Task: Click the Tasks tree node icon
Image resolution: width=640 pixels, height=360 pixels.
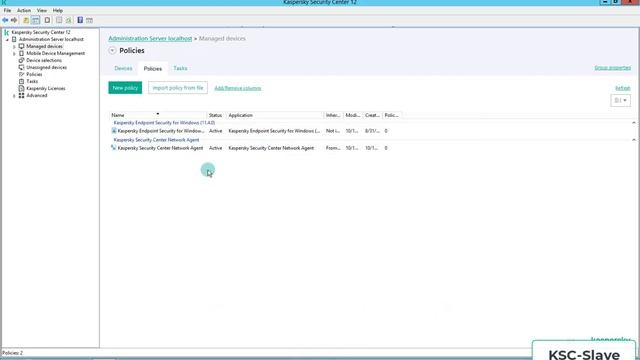Action: point(22,81)
